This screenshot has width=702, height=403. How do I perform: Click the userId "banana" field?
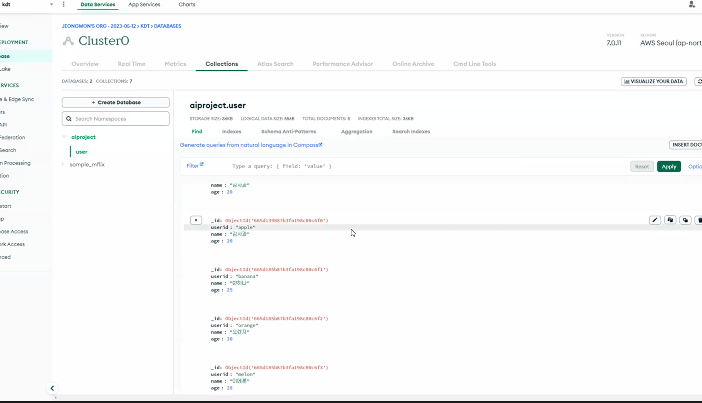(x=235, y=276)
